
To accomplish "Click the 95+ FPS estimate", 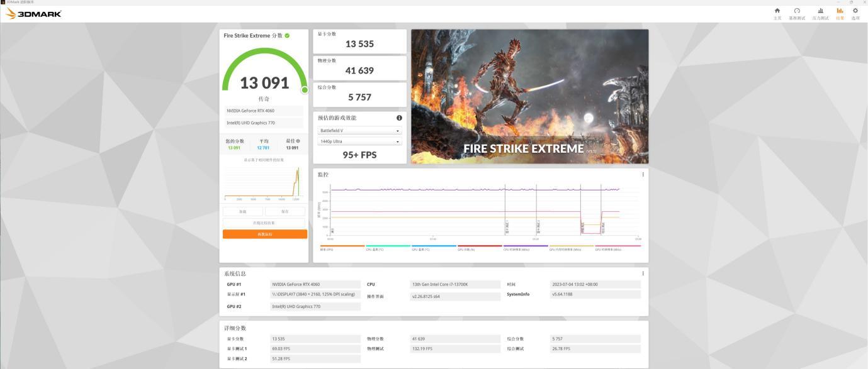I will click(x=359, y=155).
